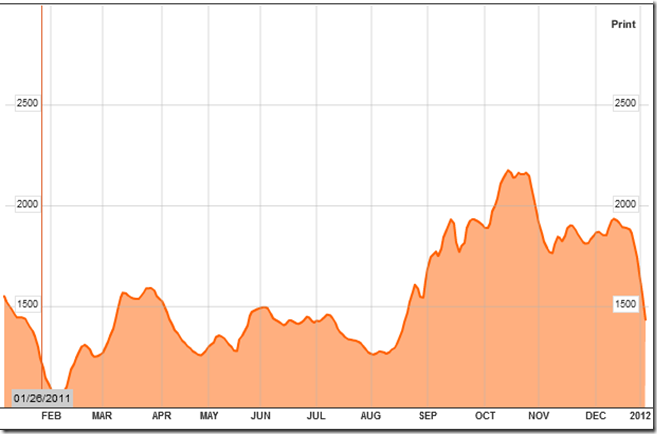Click the right 1500 axis label

coord(625,305)
